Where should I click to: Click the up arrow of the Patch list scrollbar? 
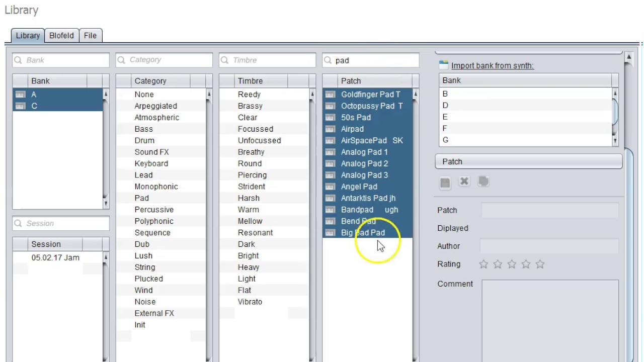(416, 94)
